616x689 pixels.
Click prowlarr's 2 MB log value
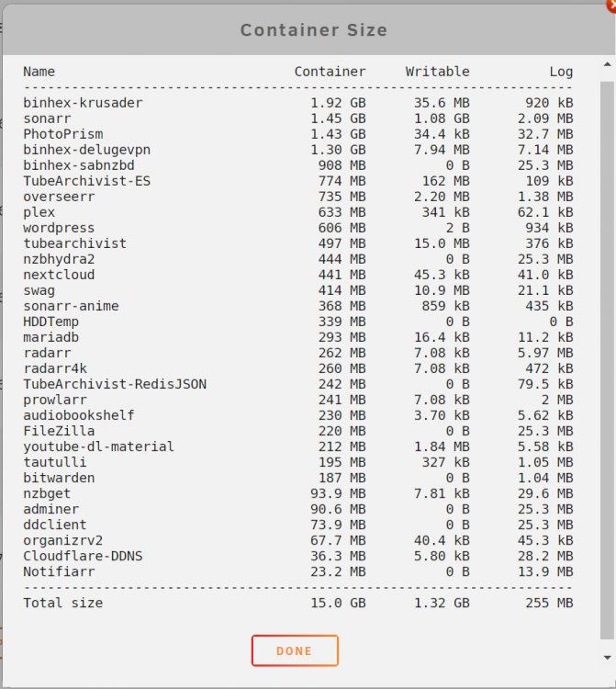click(x=557, y=400)
